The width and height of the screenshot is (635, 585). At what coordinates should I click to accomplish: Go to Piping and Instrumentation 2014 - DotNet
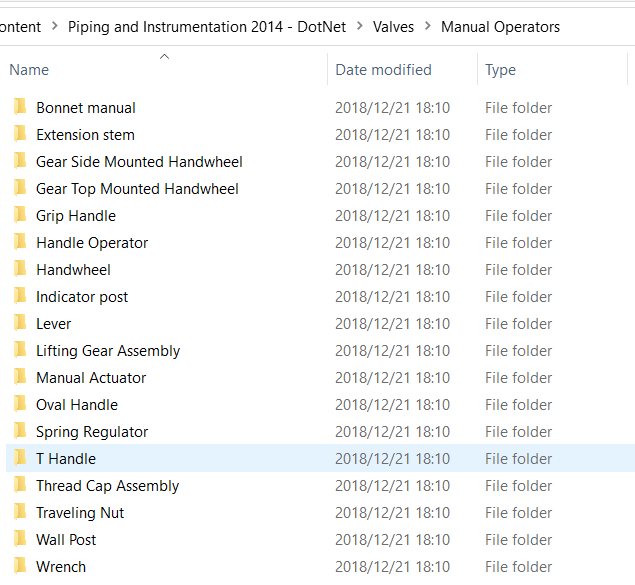[207, 27]
